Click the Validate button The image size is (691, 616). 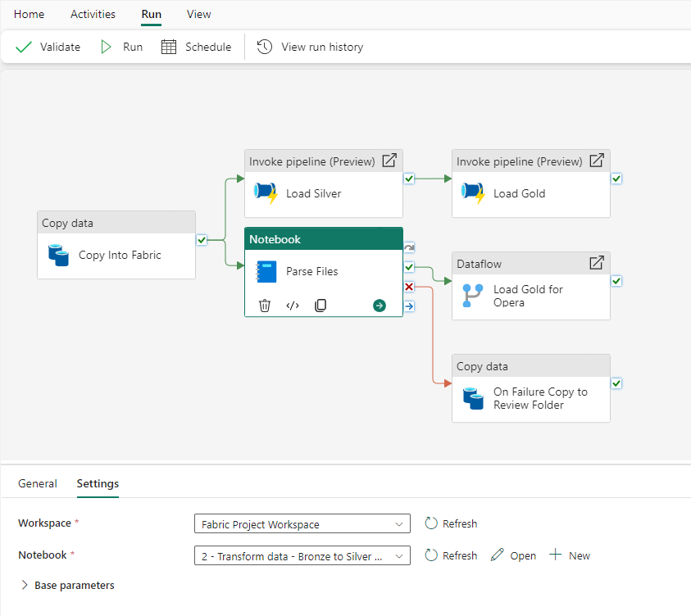48,47
